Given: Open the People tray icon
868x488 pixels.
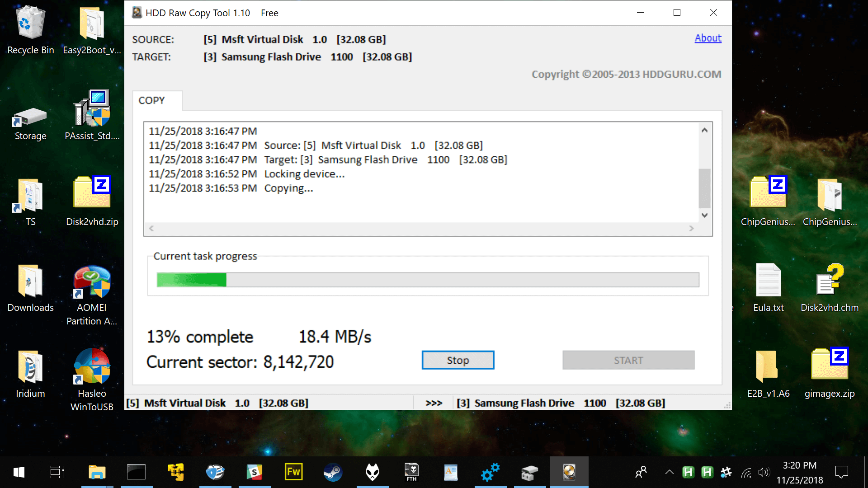Looking at the screenshot, I should pyautogui.click(x=641, y=473).
